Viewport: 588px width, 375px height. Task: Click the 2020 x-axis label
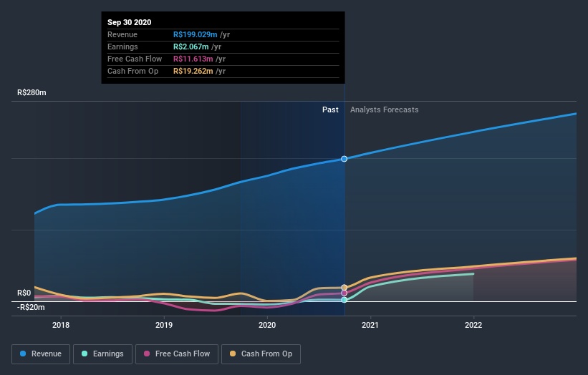pyautogui.click(x=267, y=325)
